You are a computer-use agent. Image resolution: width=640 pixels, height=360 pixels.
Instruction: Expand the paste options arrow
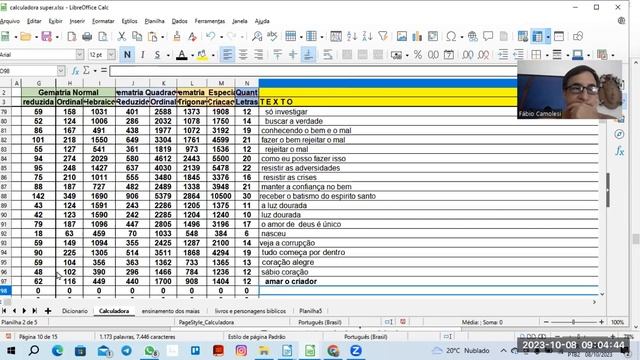click(162, 37)
